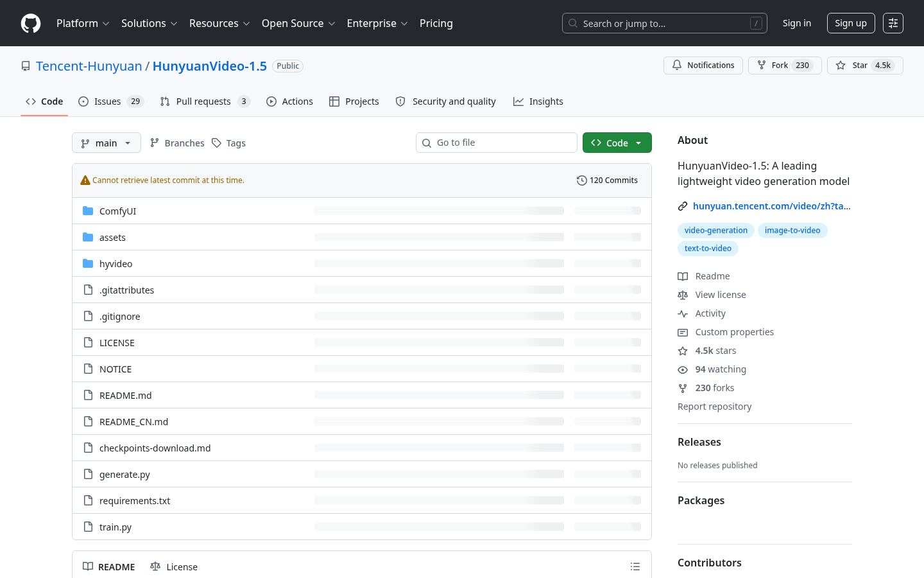Open requirements.txt file
The height and width of the screenshot is (578, 924).
(135, 501)
